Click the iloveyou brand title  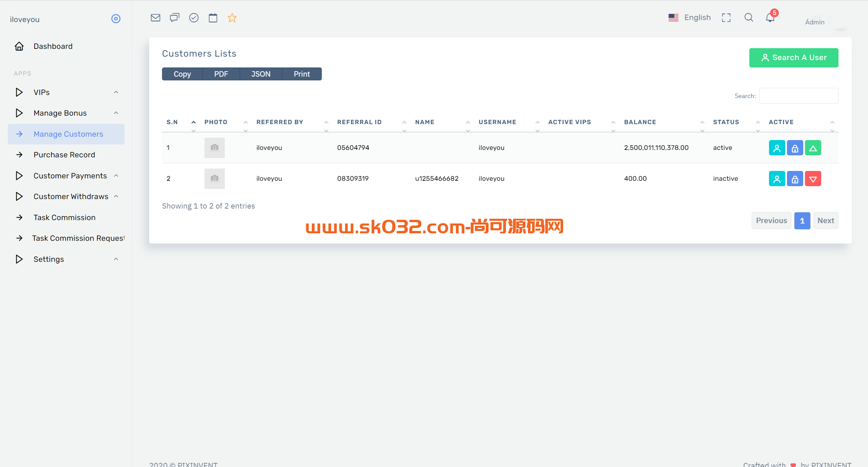click(25, 19)
